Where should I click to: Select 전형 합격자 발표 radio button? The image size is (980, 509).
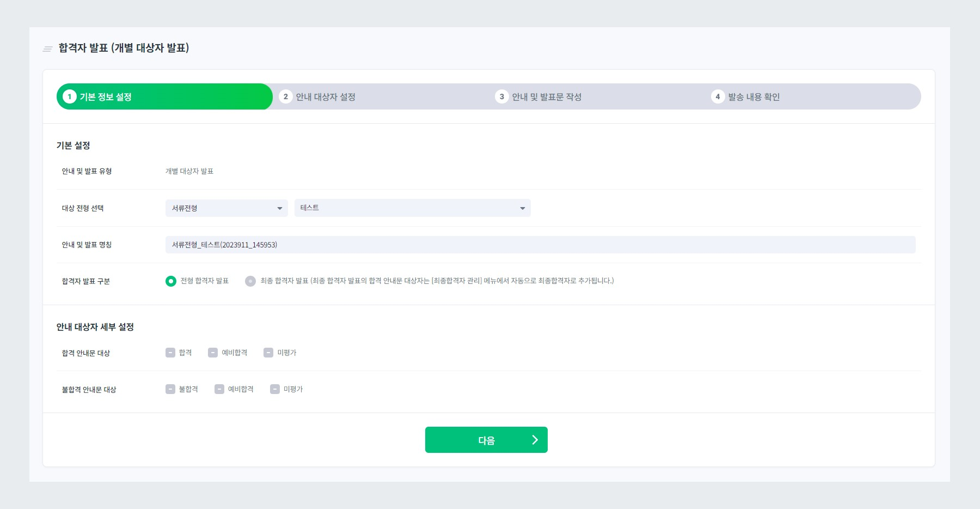[171, 281]
